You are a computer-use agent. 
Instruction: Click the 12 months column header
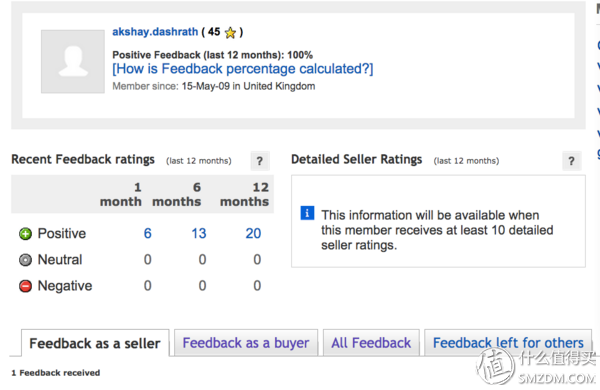pyautogui.click(x=245, y=194)
